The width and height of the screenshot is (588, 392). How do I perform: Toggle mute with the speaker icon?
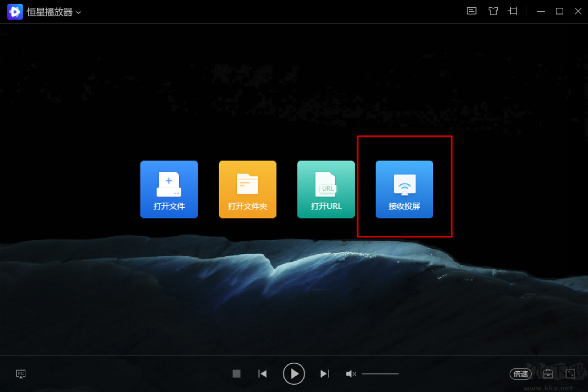click(x=351, y=373)
